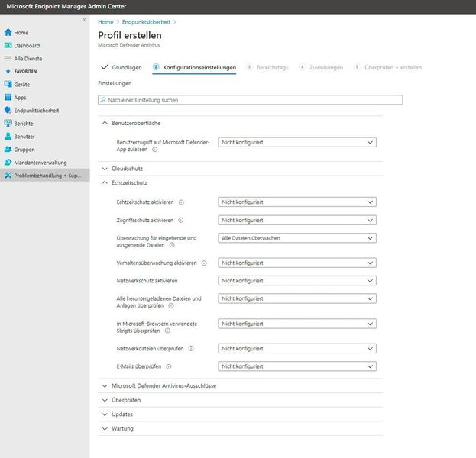Image resolution: width=476 pixels, height=458 pixels.
Task: Open the Home sidebar icon
Action: 8,33
